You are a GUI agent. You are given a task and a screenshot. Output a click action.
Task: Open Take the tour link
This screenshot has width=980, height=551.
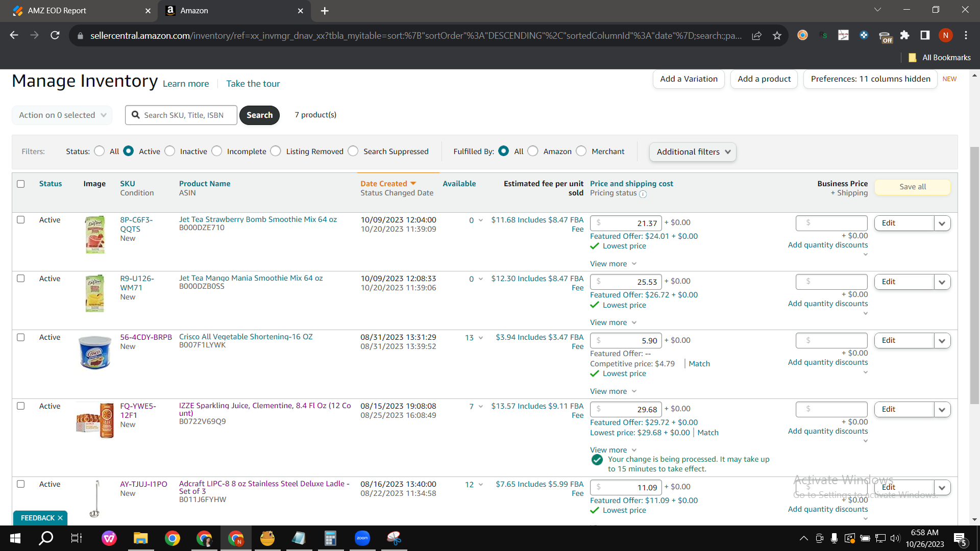253,84
